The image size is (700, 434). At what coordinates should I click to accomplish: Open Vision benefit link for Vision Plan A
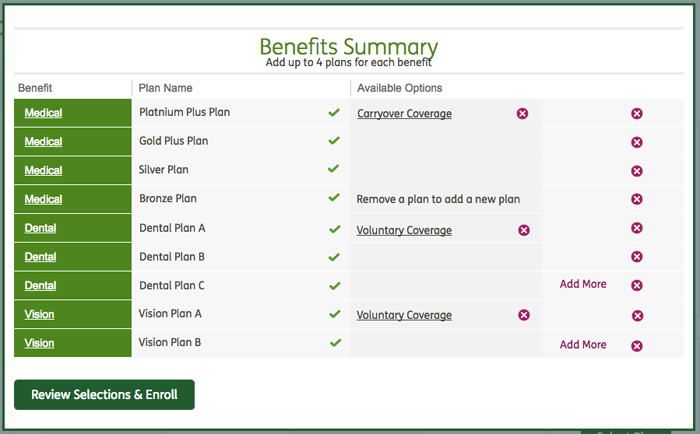[x=39, y=315]
